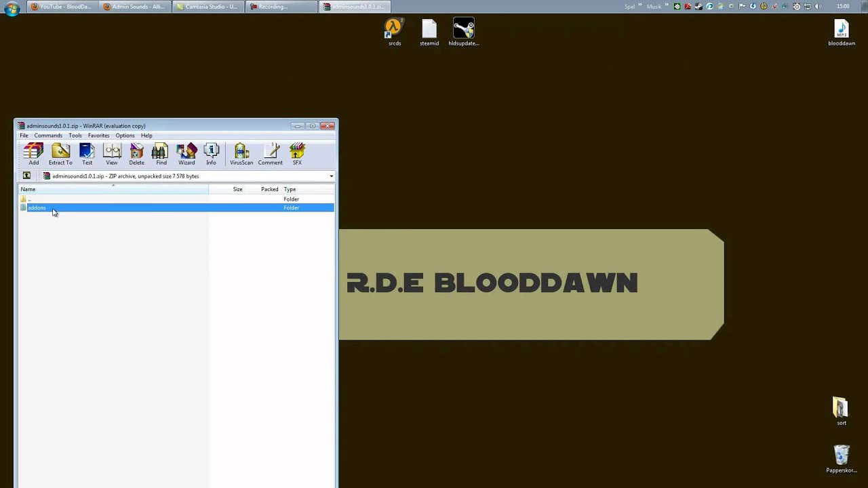Minimize the WinRAR window
868x488 pixels.
(x=298, y=125)
